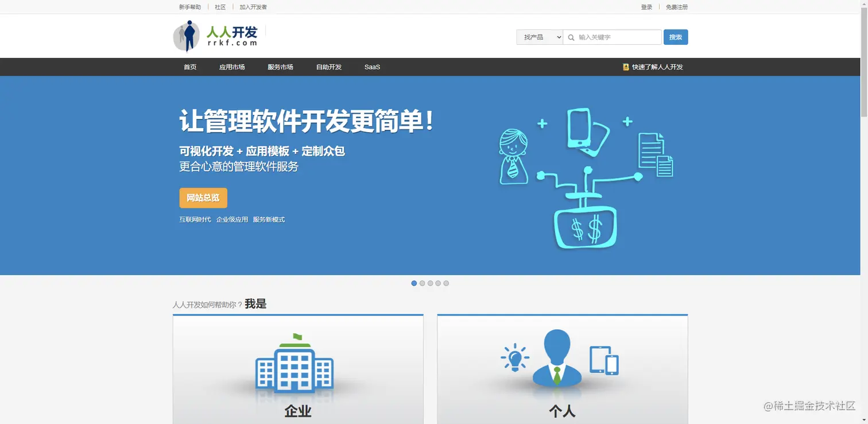Select the third carousel dot
This screenshot has height=424, width=868.
[430, 283]
